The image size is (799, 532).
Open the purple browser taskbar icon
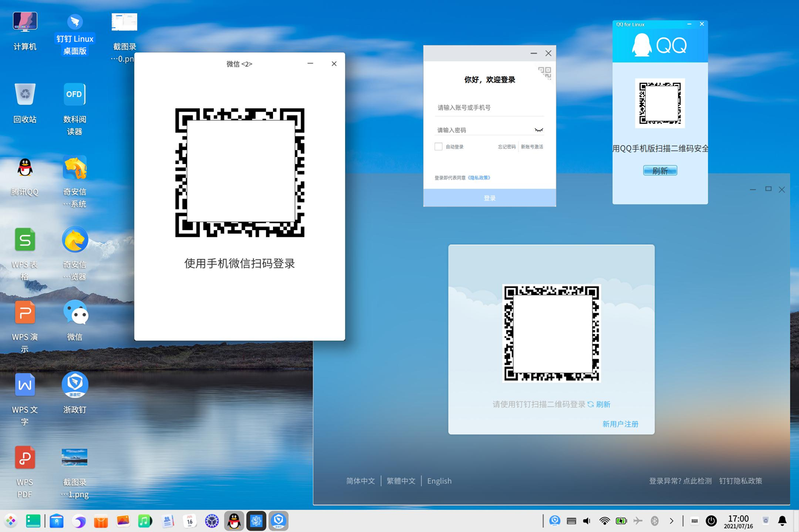tap(79, 521)
